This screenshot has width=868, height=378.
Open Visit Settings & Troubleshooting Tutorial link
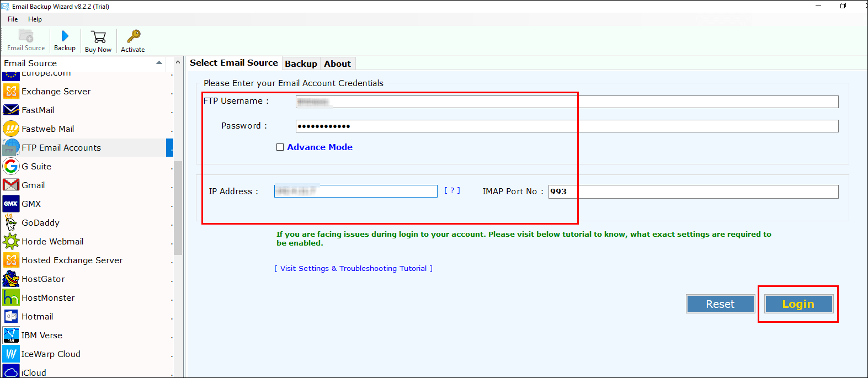point(354,268)
